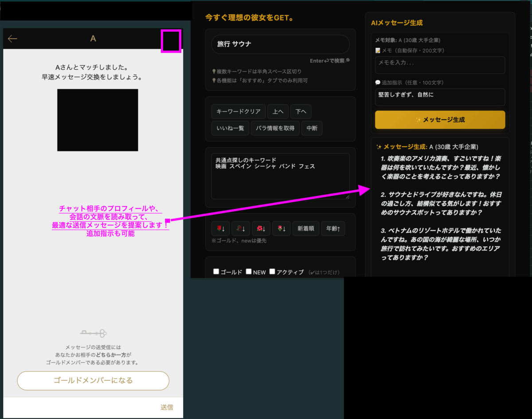Click the 共通点探しのキーワード text area
The image size is (532, 419).
[x=280, y=176]
